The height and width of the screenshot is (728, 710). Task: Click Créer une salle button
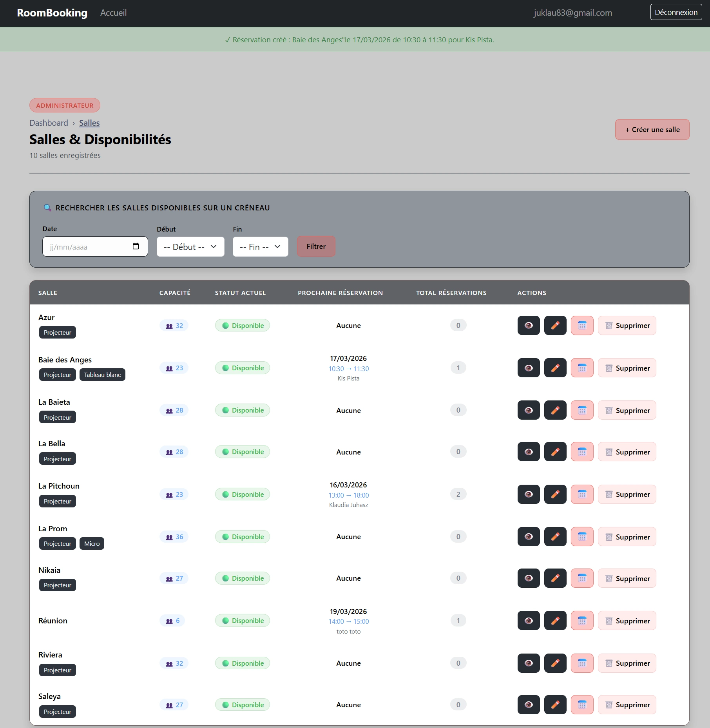point(652,130)
